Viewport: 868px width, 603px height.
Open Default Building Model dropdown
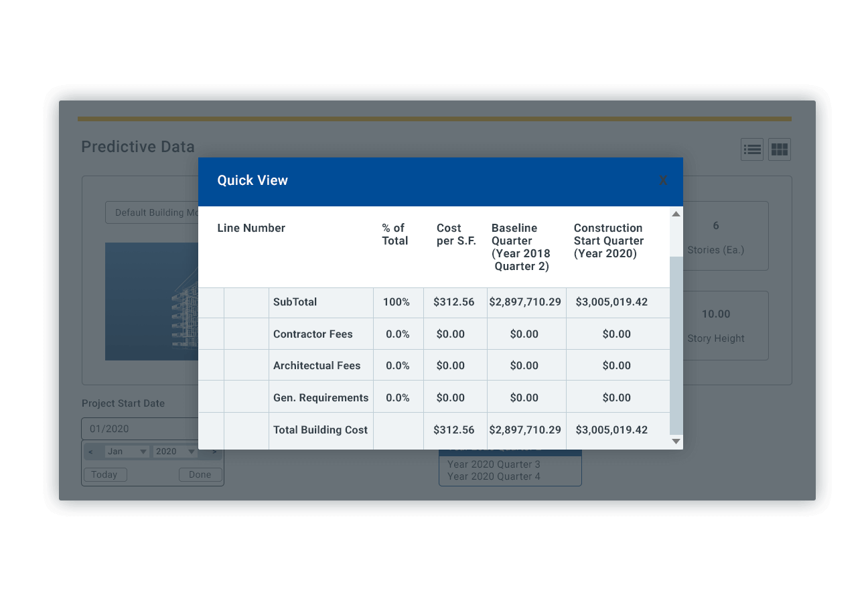point(152,212)
